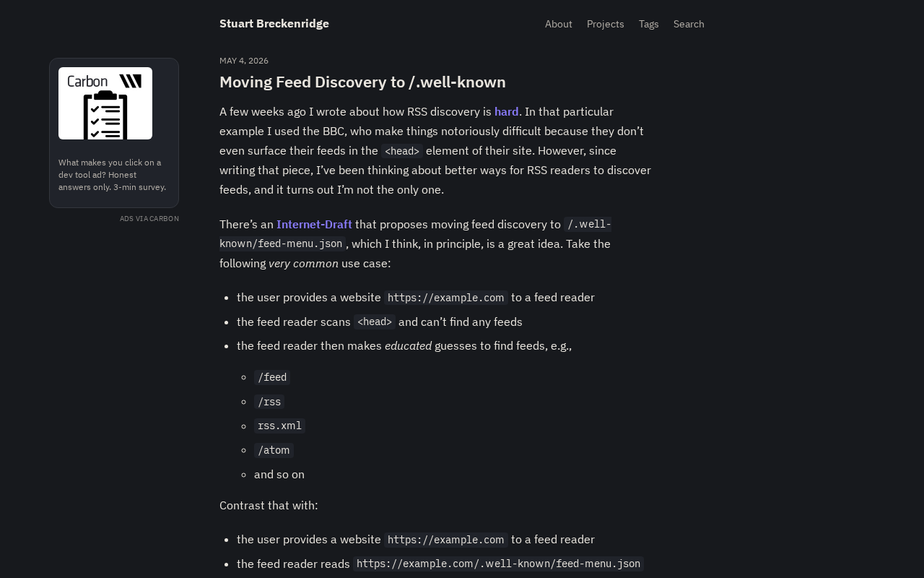
Task: Click the Carbon clipboard ad image
Action: click(105, 103)
